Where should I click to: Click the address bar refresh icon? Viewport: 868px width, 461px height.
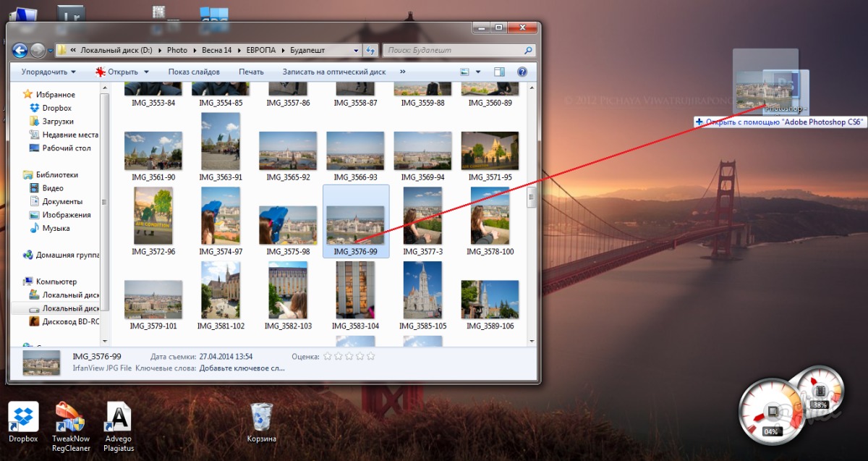(x=370, y=51)
